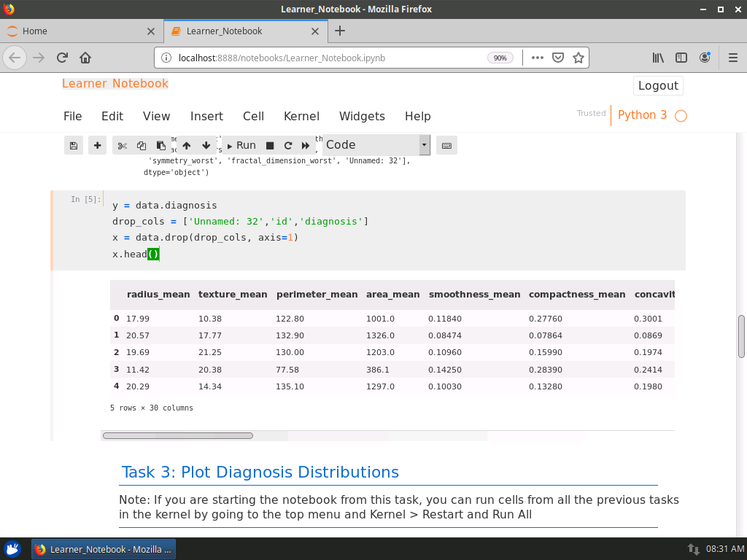Open the Cell menu
This screenshot has width=747, height=560.
click(x=253, y=116)
